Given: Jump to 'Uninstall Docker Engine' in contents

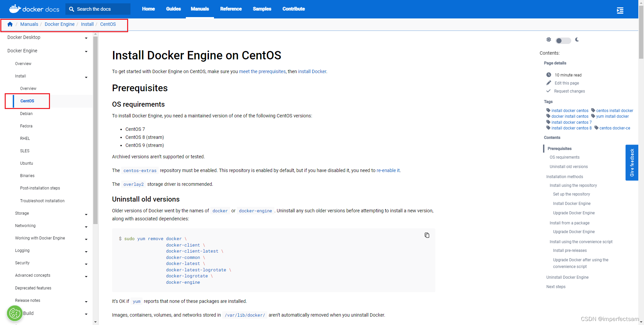Looking at the screenshot, I should 567,277.
